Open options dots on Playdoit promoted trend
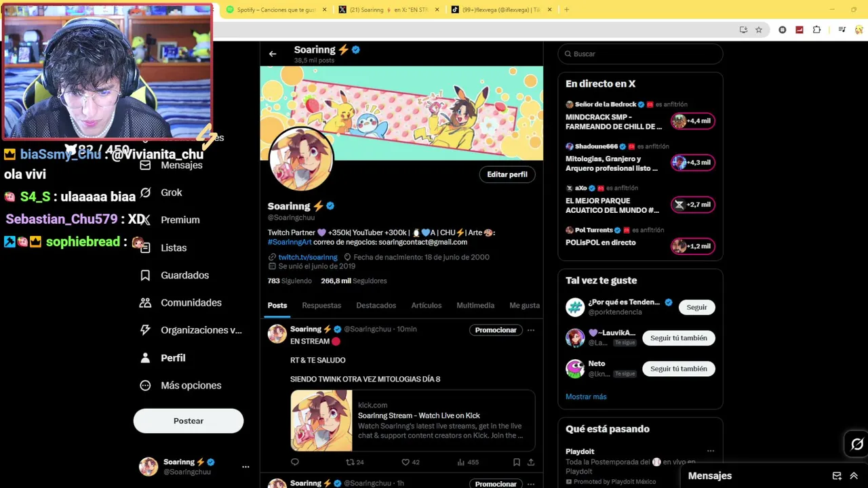 coord(711,451)
